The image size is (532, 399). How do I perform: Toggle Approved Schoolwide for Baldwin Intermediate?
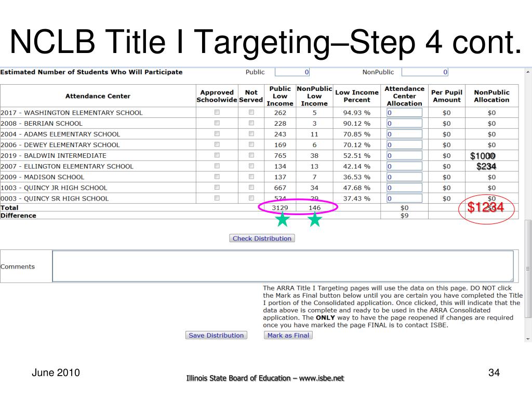217,155
